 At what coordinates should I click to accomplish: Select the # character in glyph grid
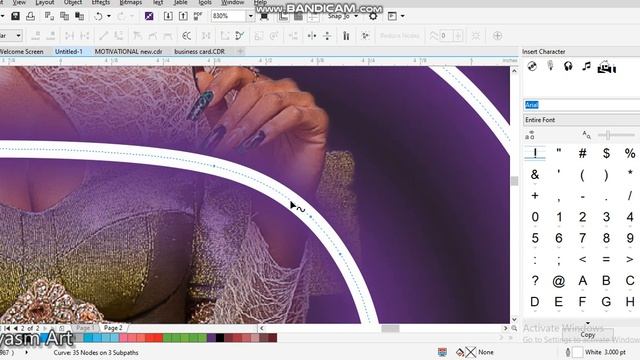582,153
